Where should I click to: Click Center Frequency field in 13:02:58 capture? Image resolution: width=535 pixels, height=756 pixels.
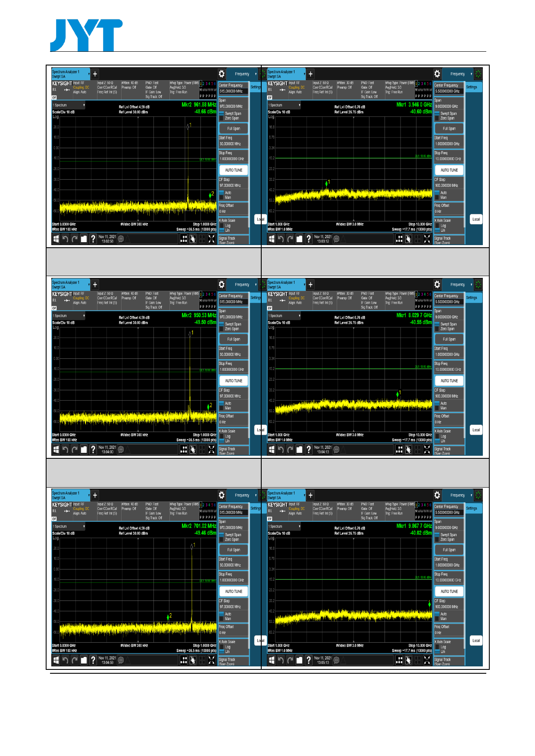click(x=233, y=88)
